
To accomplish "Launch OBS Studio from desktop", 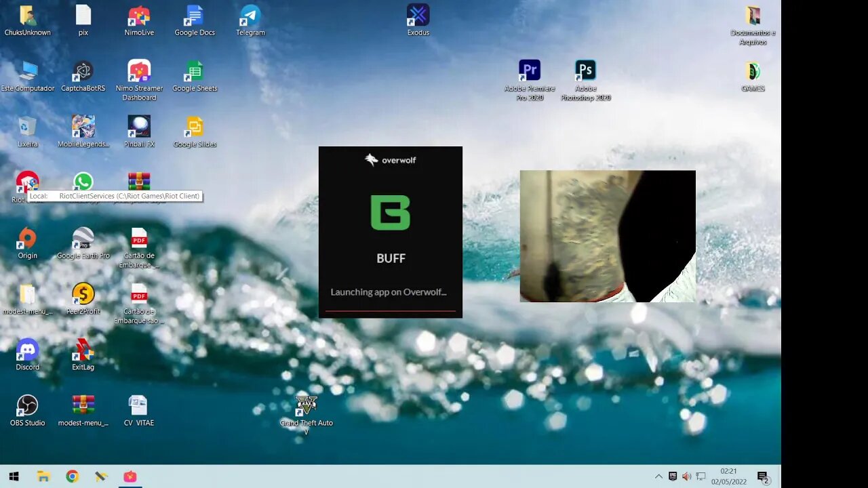I will tap(27, 410).
